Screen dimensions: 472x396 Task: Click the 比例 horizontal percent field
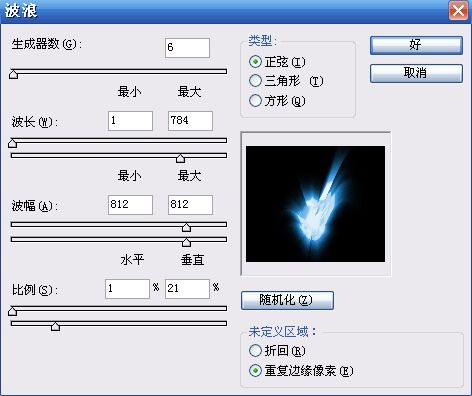pos(127,289)
